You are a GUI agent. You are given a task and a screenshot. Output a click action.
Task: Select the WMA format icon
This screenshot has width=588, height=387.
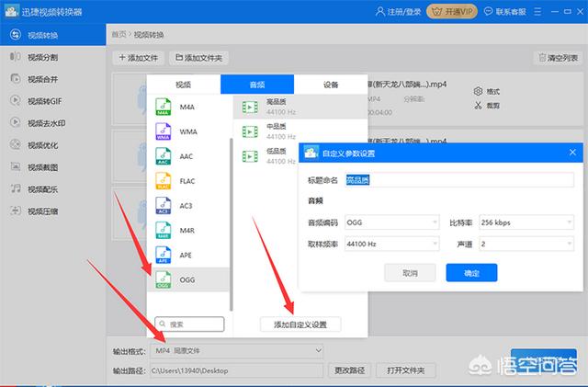164,131
